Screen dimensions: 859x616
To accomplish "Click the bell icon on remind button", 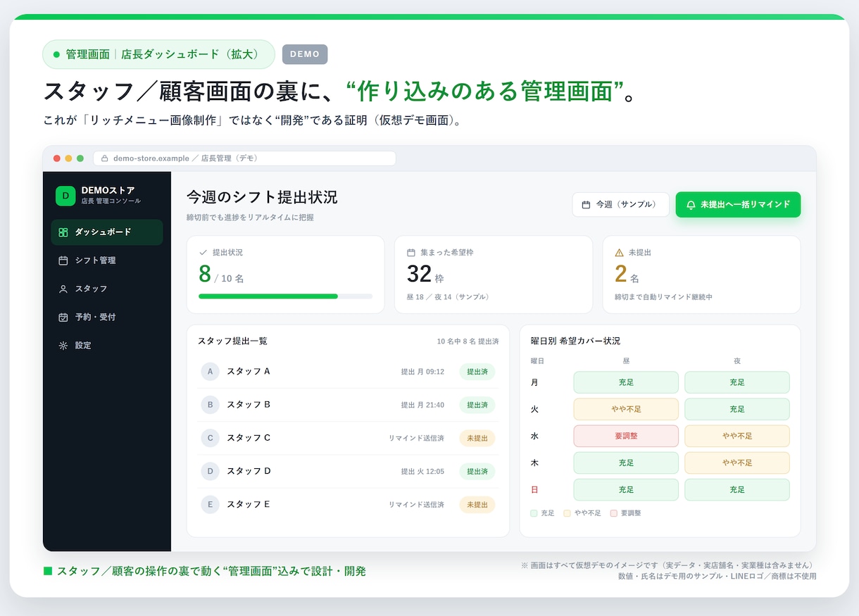I will coord(691,205).
